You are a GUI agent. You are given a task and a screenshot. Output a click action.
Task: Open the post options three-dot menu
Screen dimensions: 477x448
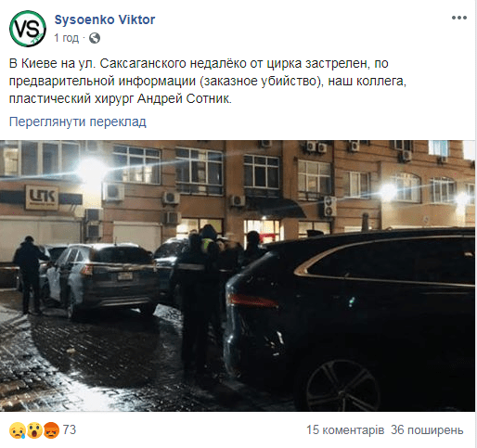(459, 18)
